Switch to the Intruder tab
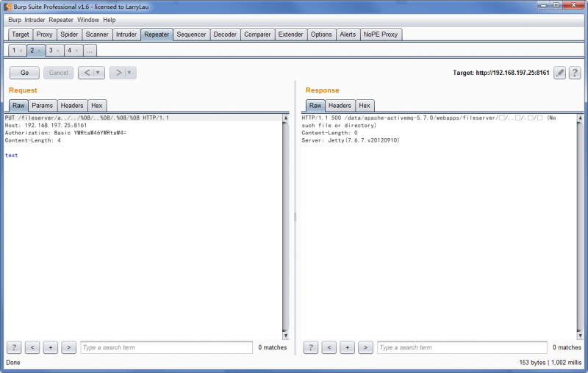The image size is (588, 373). 126,35
